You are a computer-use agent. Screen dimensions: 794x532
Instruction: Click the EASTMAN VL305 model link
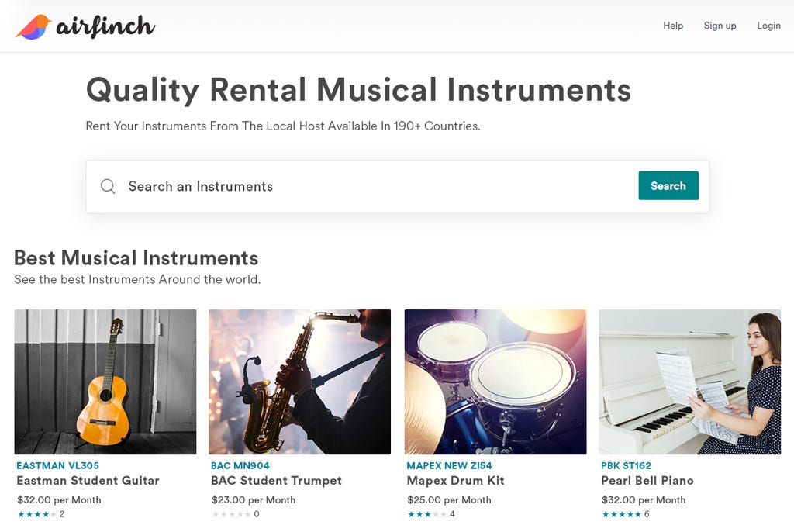tap(57, 465)
